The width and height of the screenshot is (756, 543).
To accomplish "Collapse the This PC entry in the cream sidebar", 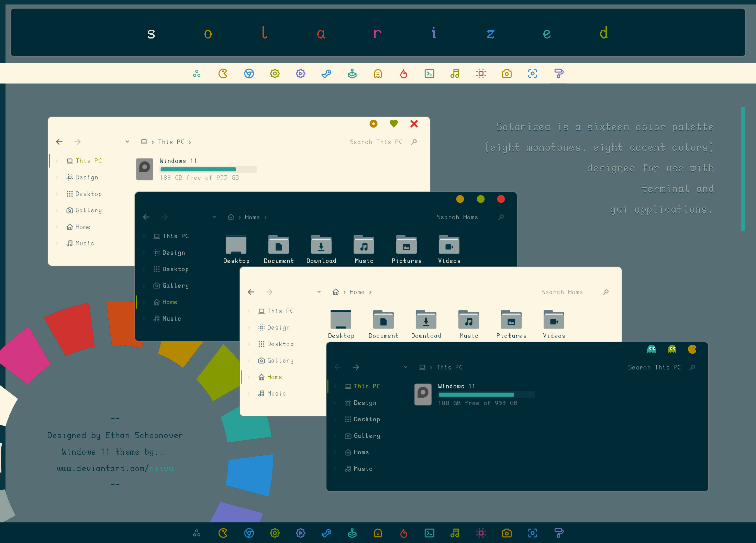I will [x=58, y=160].
